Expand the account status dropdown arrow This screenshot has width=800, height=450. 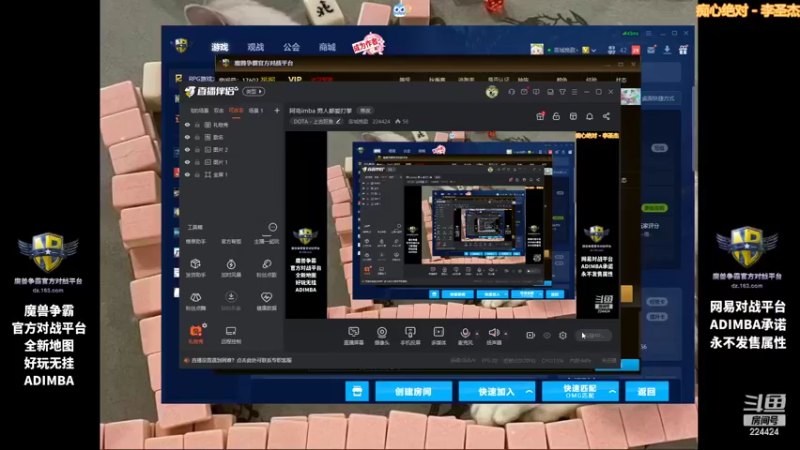(594, 50)
